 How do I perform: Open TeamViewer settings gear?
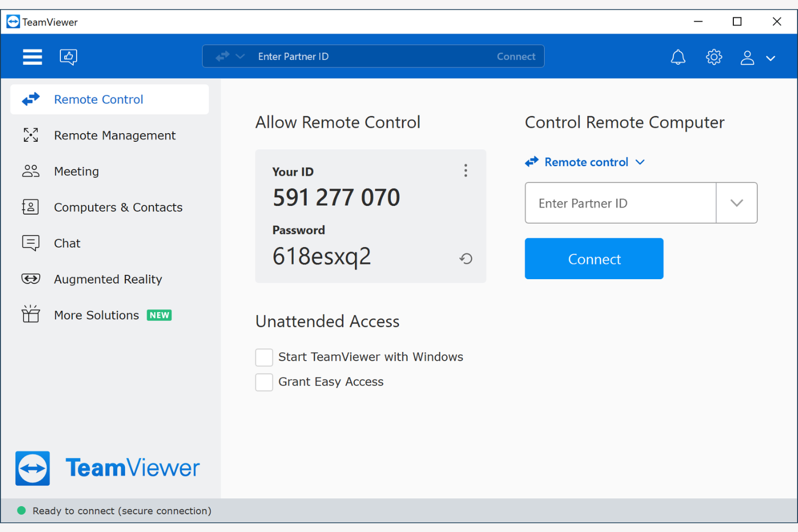pyautogui.click(x=714, y=57)
